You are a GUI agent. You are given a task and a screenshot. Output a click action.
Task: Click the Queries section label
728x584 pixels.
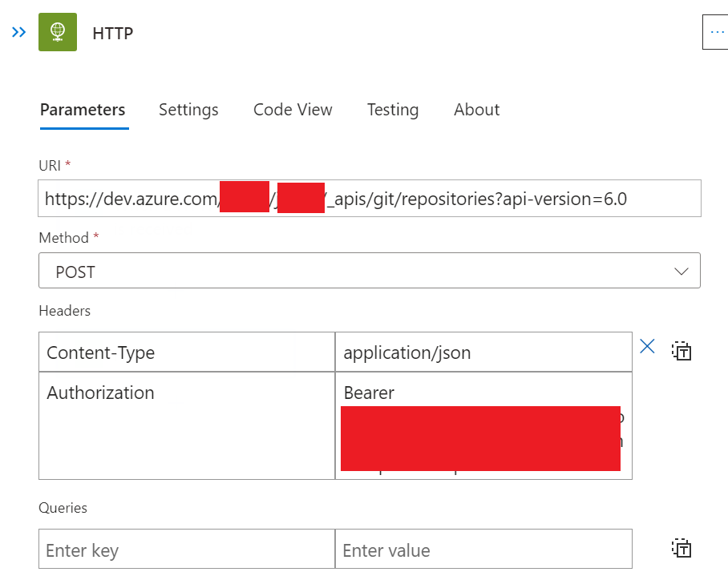pyautogui.click(x=63, y=508)
